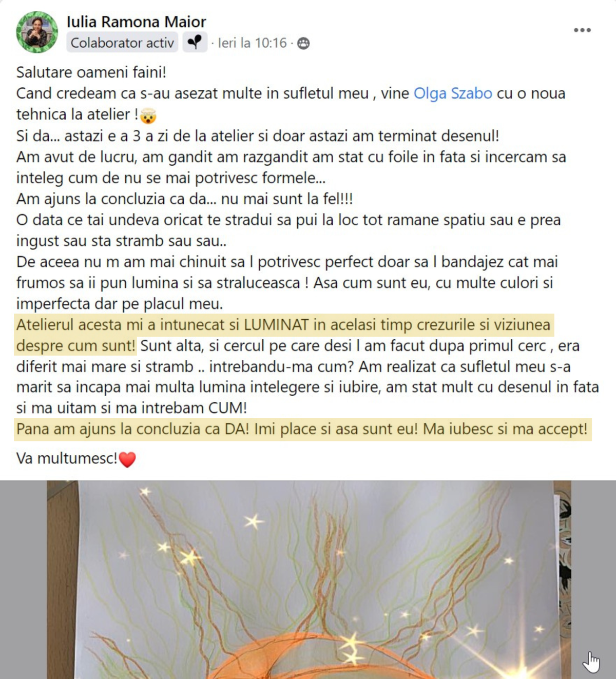Open the 'Colaborator activ' badge
Image resolution: width=616 pixels, height=679 pixels.
tap(122, 43)
